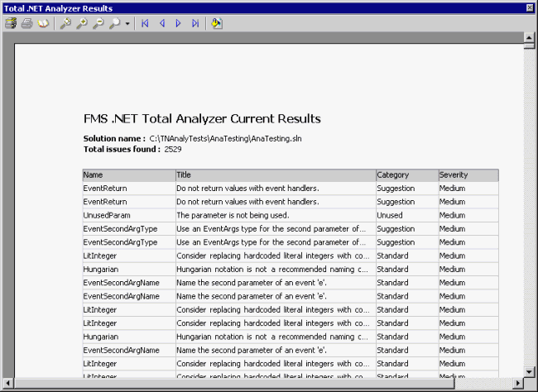Click the solution path AnaTesting.sln
538x392 pixels.
[225, 139]
